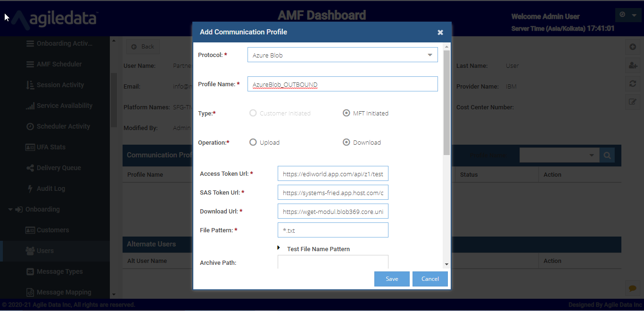The image size is (644, 311).
Task: Click the edit pencil icon on right toolbar
Action: 633,102
